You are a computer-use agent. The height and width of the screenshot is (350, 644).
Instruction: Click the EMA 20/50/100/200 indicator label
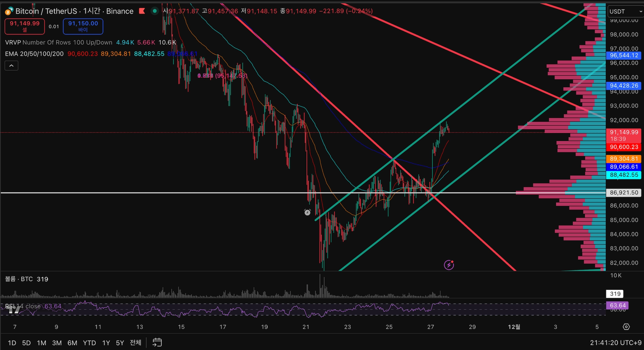coord(34,54)
